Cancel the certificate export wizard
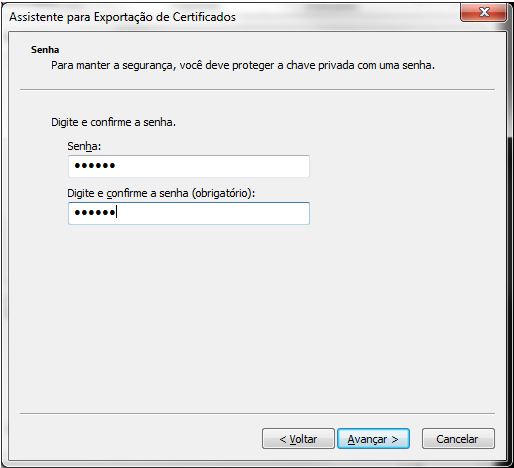Image resolution: width=514 pixels, height=468 pixels. tap(458, 439)
